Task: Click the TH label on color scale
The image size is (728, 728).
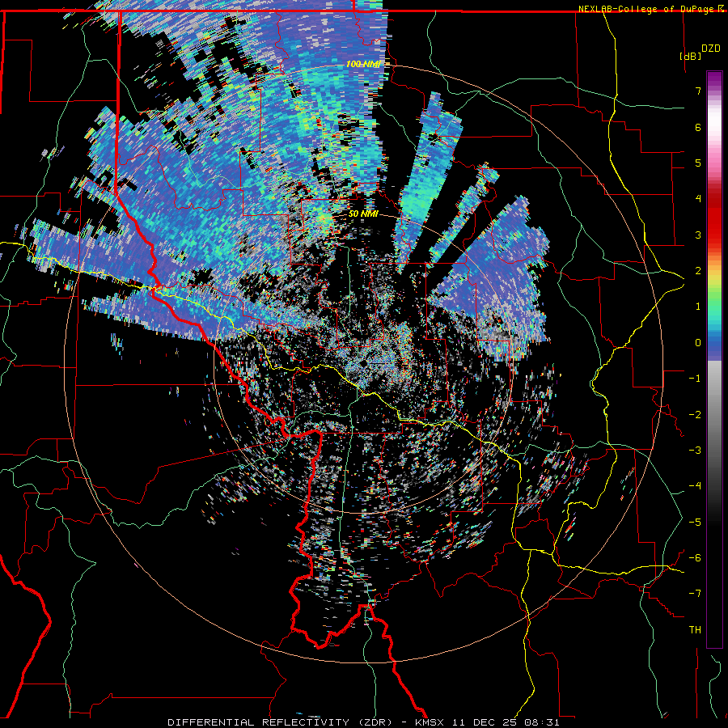Action: coord(695,630)
